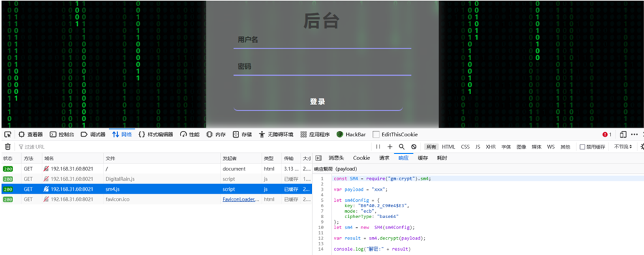Collapse the request details pane icon
Viewport: 644px width, 255px height.
(318, 158)
